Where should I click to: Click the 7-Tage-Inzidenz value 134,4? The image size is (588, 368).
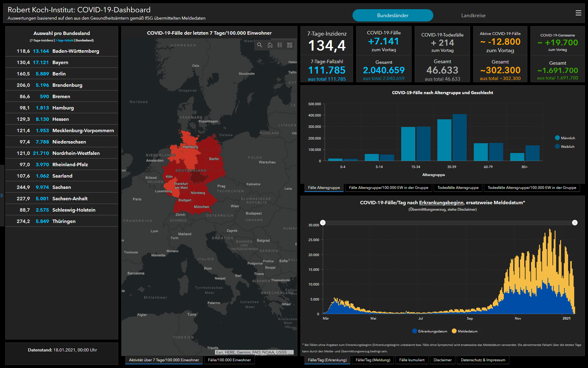tap(327, 46)
